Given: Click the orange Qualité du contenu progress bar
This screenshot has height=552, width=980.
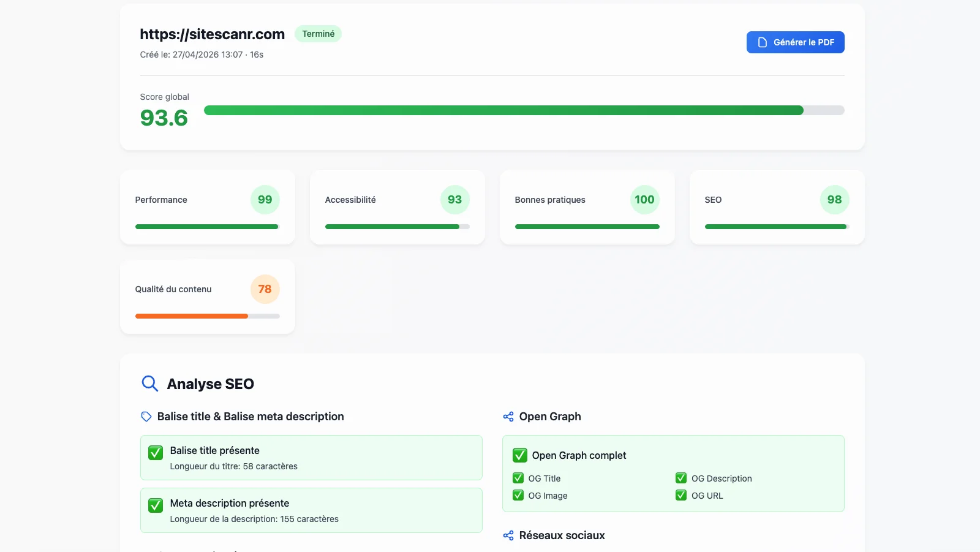Looking at the screenshot, I should click(207, 316).
